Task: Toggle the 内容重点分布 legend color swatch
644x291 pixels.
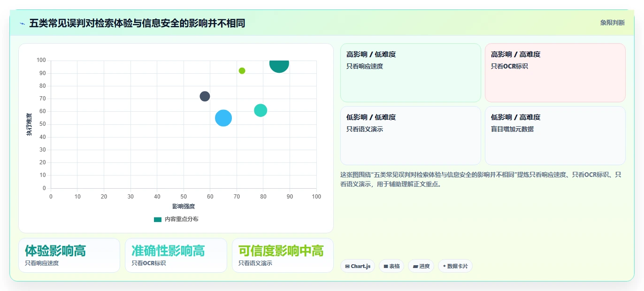Action: pos(158,219)
